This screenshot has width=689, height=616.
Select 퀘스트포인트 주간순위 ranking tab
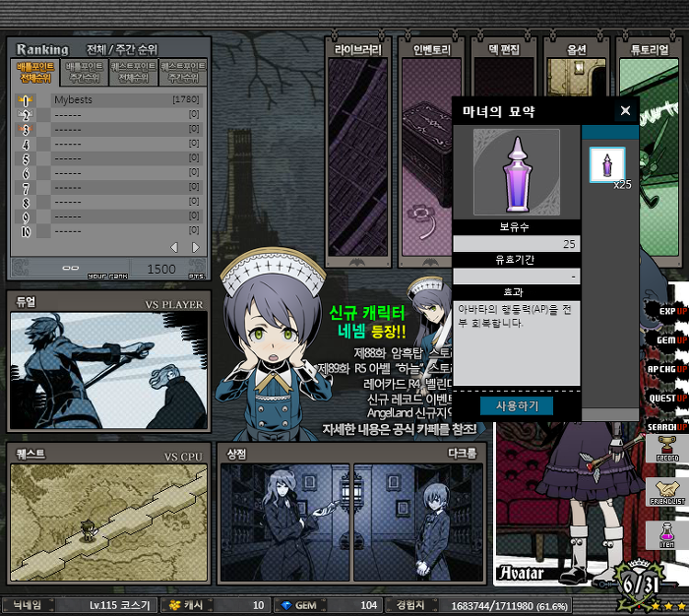[x=183, y=73]
